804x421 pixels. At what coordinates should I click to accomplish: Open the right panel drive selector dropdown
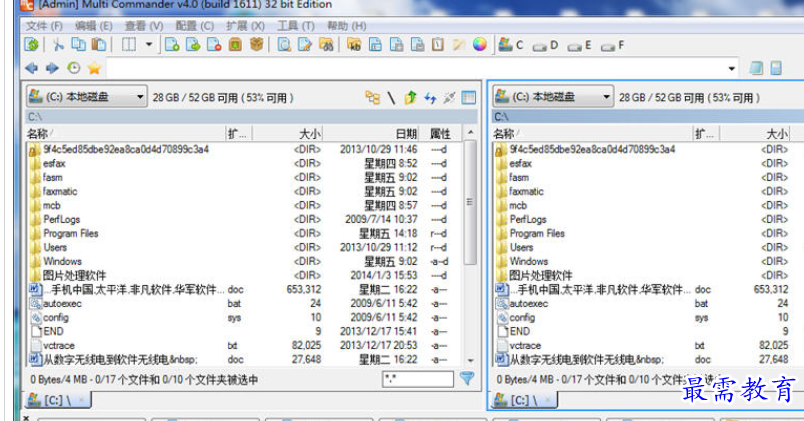(553, 96)
